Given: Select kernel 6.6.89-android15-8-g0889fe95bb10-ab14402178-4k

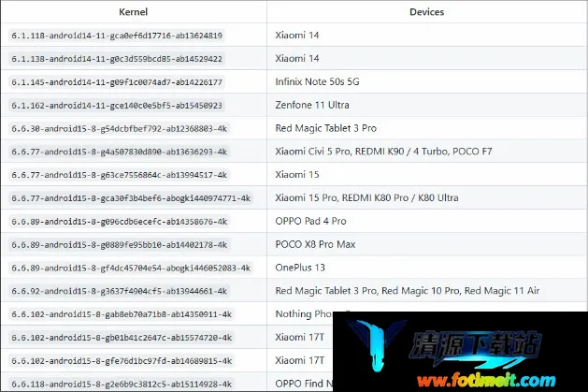Looking at the screenshot, I should point(120,245).
